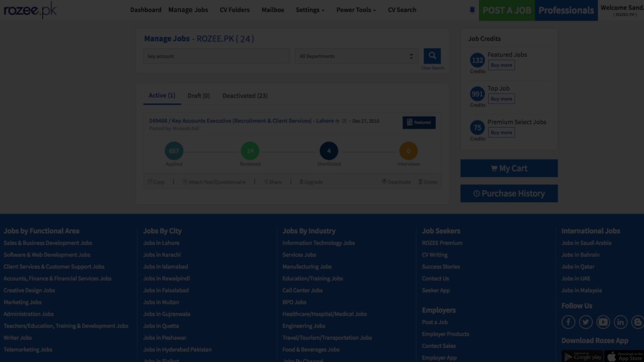This screenshot has width=644, height=362.
Task: Open the All Departments dropdown
Action: click(x=356, y=56)
